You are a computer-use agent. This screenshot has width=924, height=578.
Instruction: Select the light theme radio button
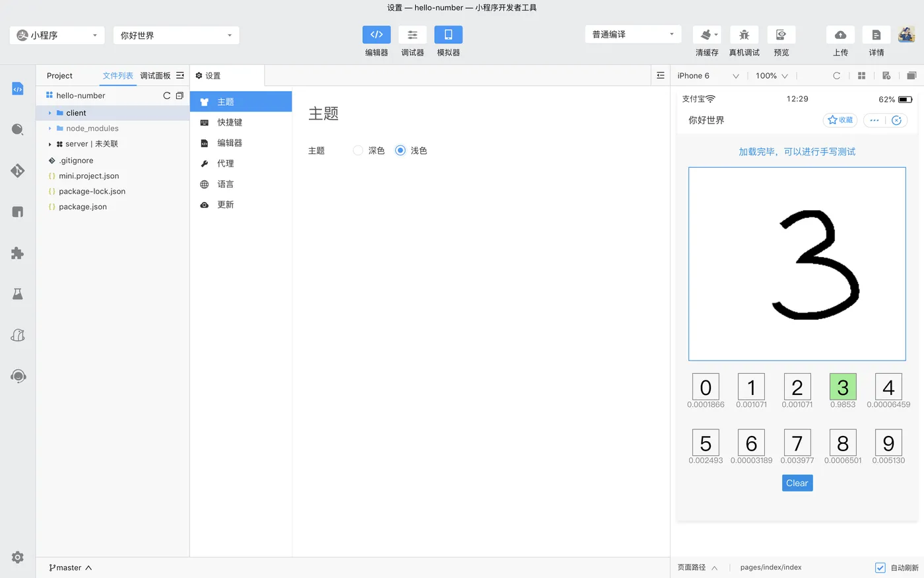400,151
